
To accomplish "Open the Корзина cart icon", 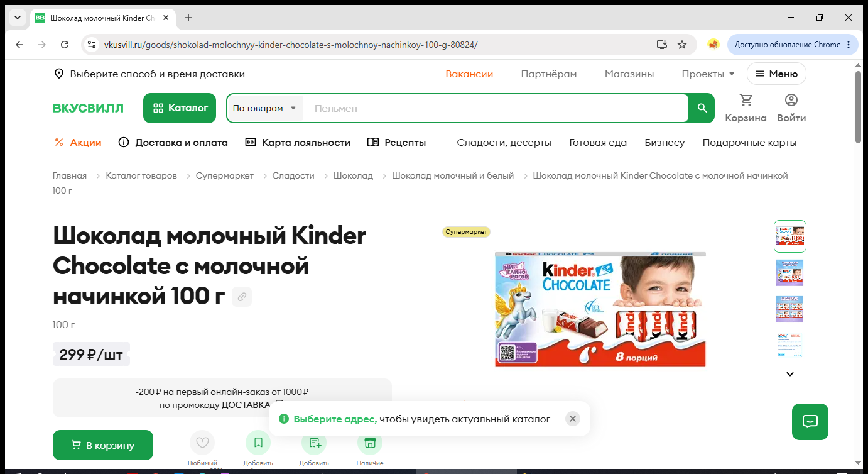I will coord(746,108).
